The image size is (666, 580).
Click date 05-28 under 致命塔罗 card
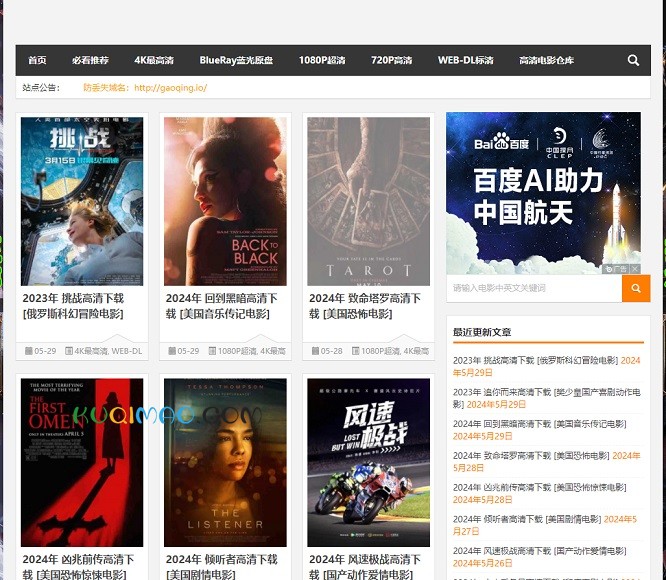[332, 351]
